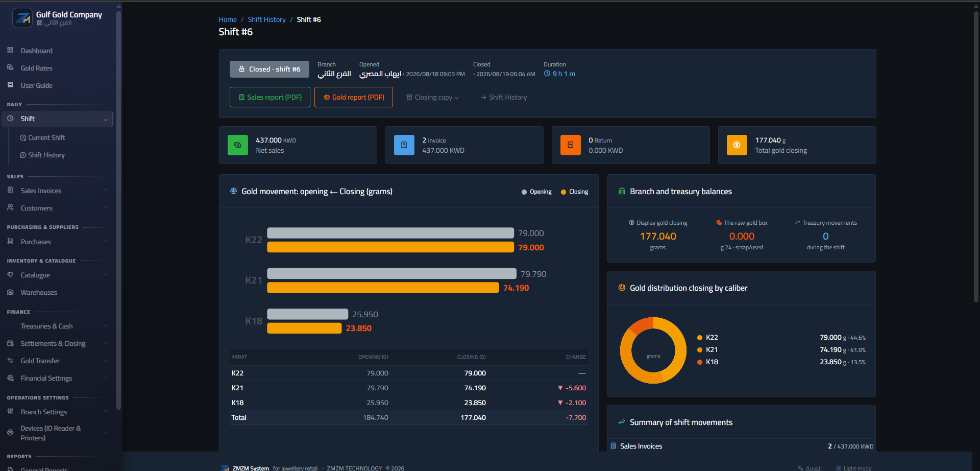Click the Home breadcrumb link
Viewport: 980px width, 471px height.
coord(228,19)
